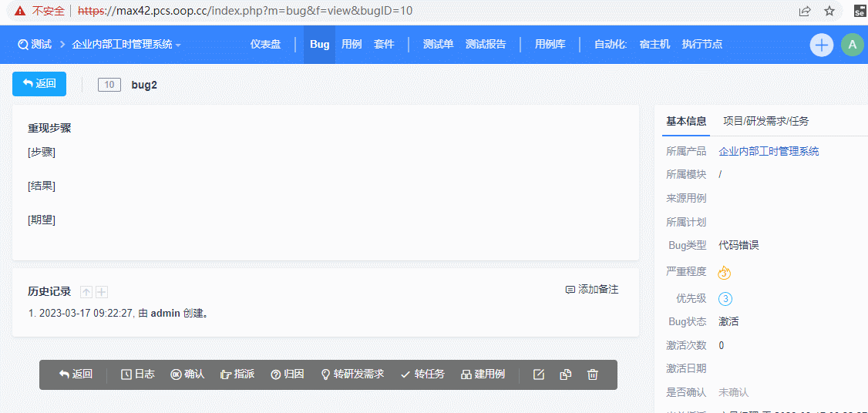Open the user avatar A menu

tap(853, 45)
